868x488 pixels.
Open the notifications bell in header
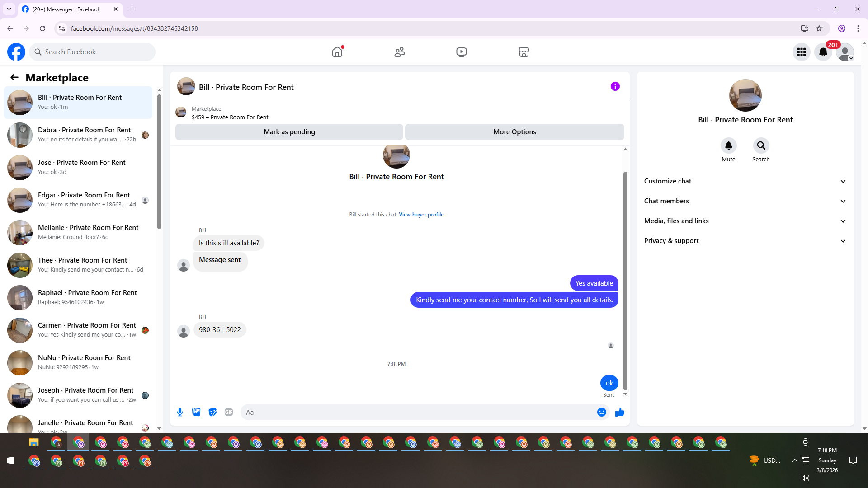823,52
